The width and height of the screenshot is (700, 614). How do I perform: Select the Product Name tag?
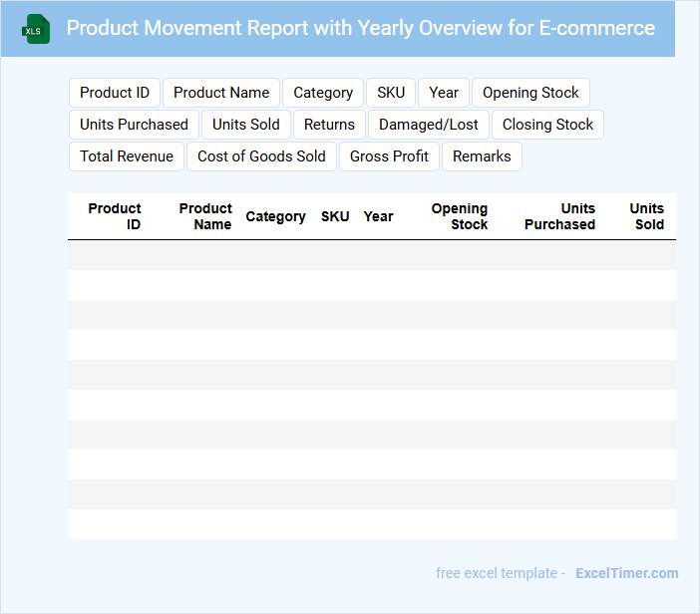coord(221,93)
